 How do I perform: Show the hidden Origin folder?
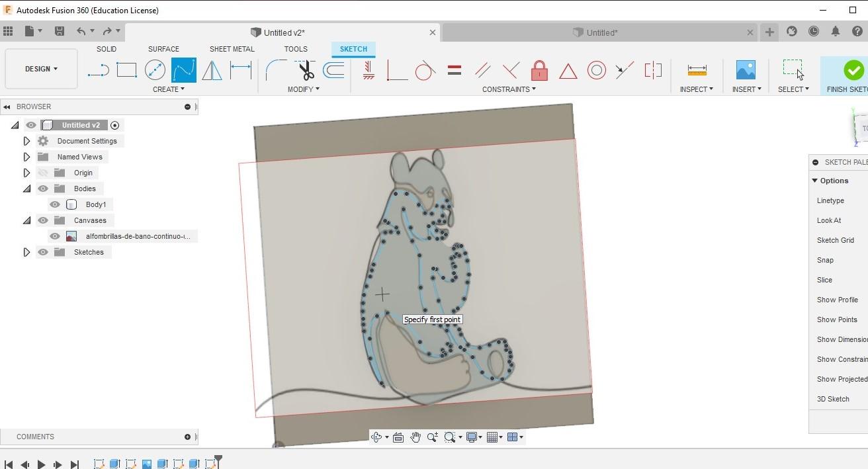click(x=43, y=173)
